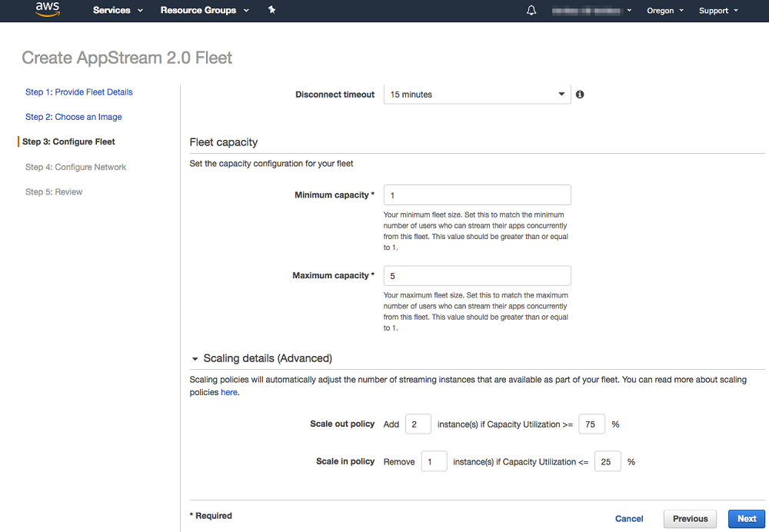The image size is (769, 532).
Task: Open the notifications bell icon
Action: click(x=531, y=10)
